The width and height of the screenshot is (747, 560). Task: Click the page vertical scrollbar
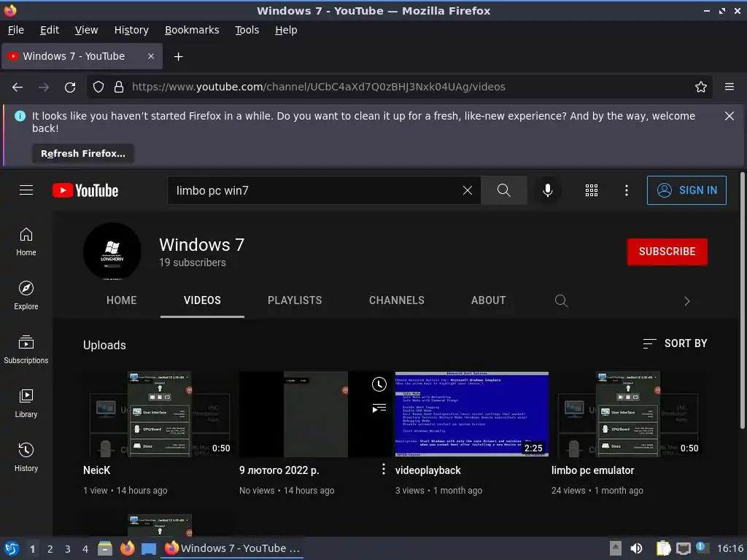tap(742, 300)
